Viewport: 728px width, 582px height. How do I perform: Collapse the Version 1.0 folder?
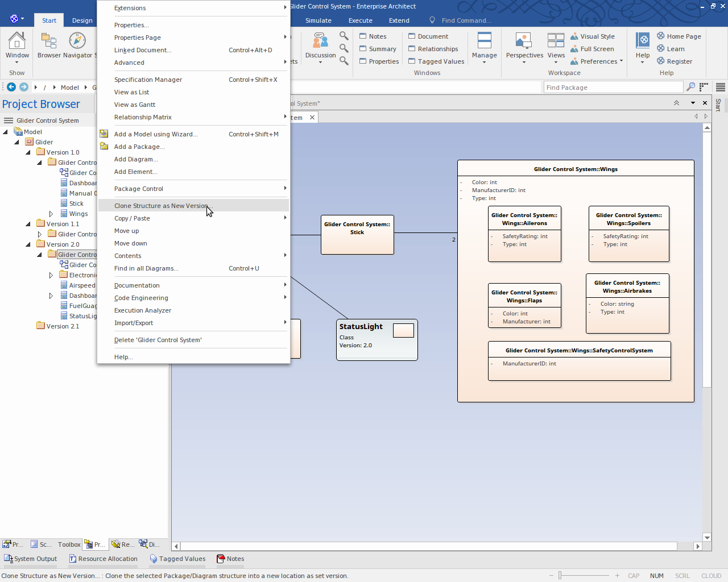click(28, 152)
